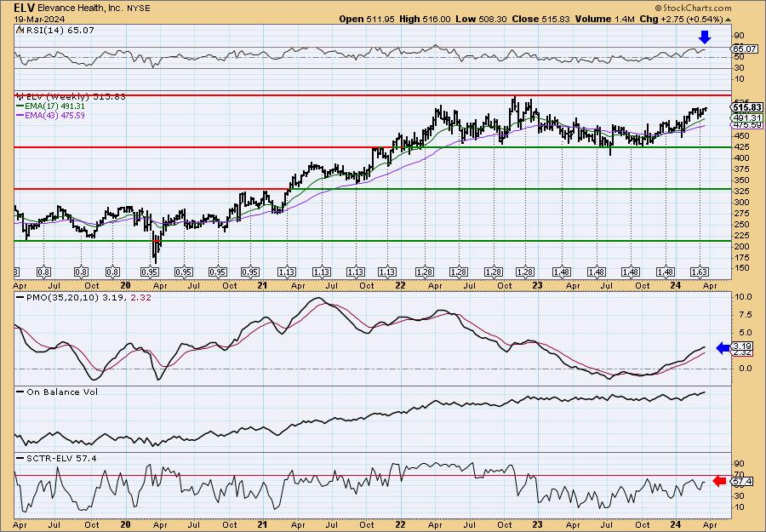Click the 150 price axis label

click(741, 268)
